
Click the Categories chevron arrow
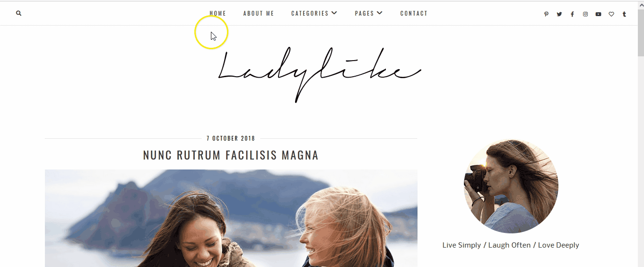tap(334, 13)
